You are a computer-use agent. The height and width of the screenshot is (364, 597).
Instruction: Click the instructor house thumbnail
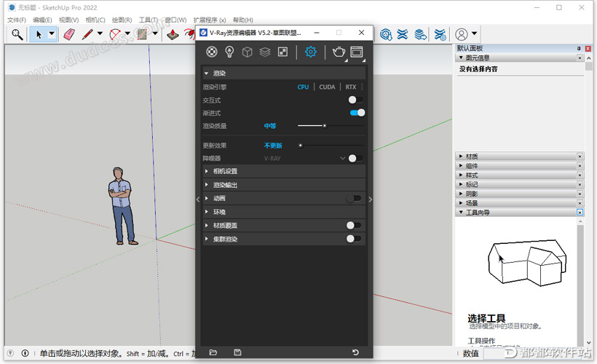527,262
